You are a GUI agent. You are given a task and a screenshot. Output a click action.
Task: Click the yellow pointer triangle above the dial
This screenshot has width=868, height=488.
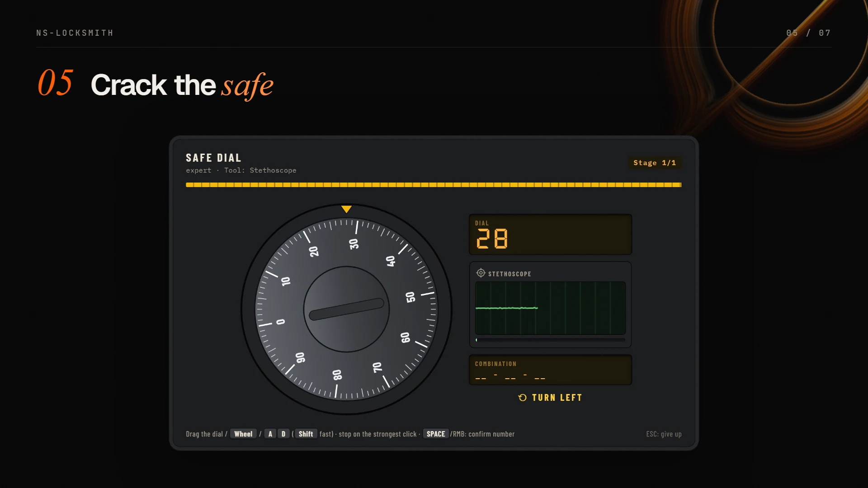coord(346,209)
